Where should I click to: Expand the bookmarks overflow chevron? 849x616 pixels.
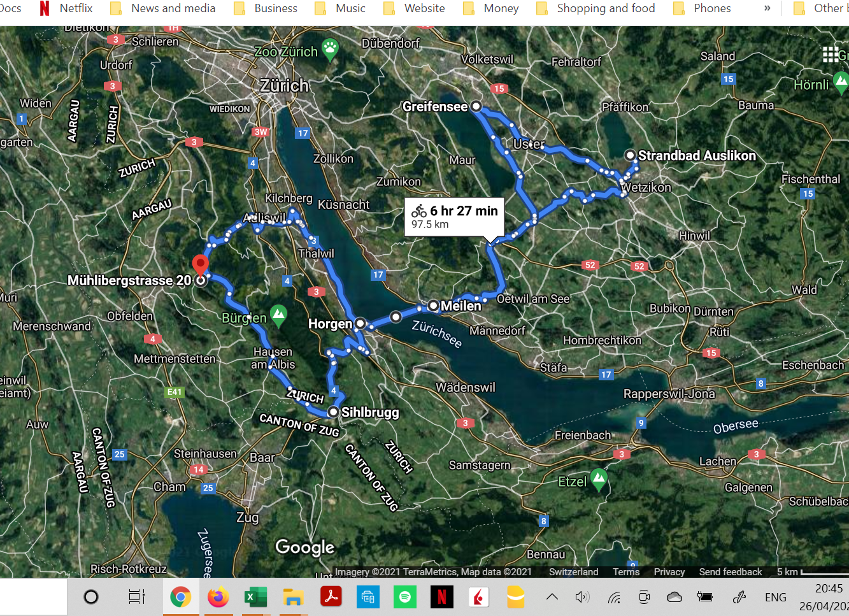[767, 8]
